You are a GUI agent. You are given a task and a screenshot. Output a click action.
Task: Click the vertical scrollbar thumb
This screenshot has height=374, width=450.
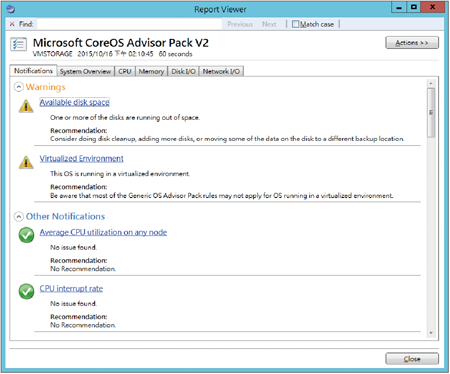pos(431,113)
